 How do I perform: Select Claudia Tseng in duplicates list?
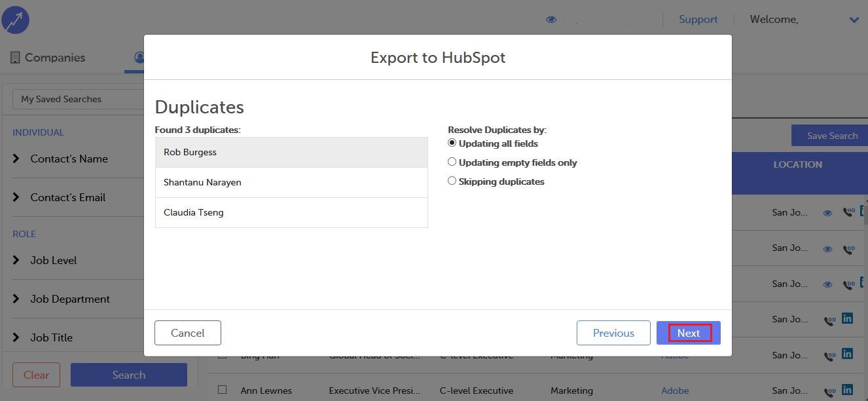[x=291, y=212]
